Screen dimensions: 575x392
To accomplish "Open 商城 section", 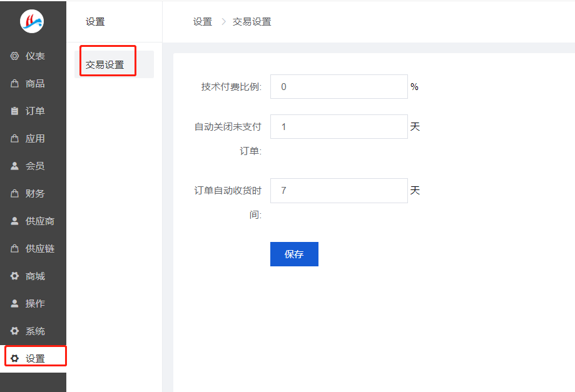I will 33,276.
